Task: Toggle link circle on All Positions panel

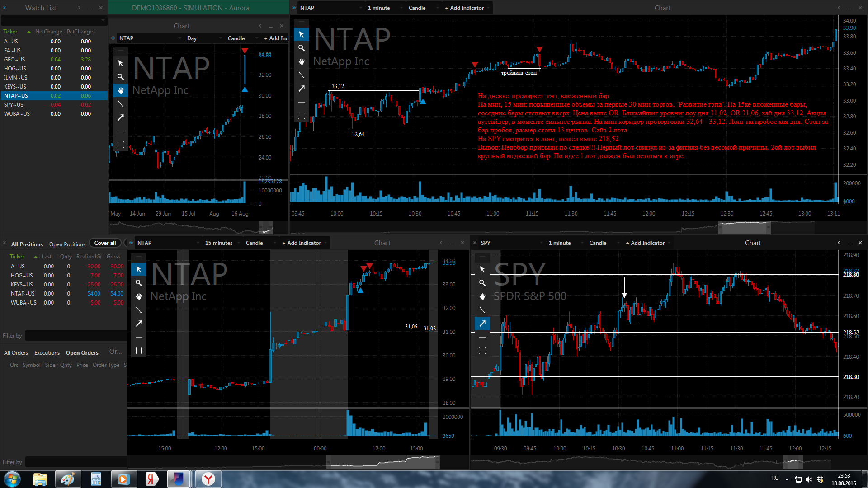Action: (5, 243)
